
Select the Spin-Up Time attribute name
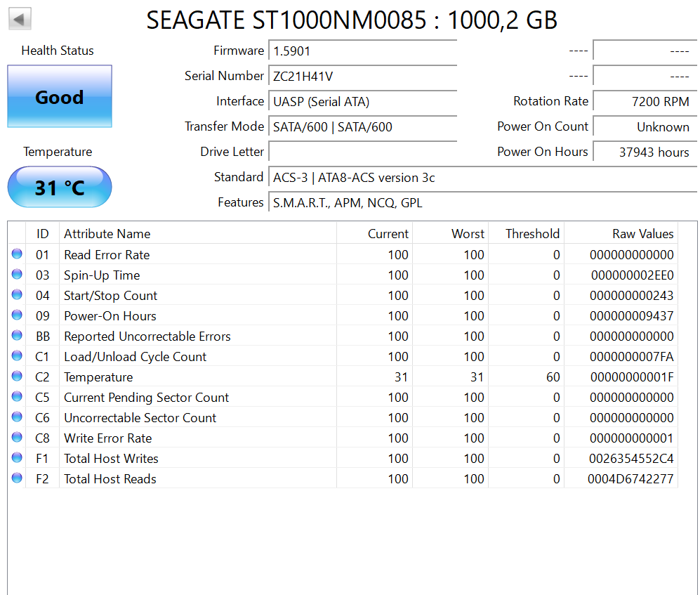pos(102,275)
